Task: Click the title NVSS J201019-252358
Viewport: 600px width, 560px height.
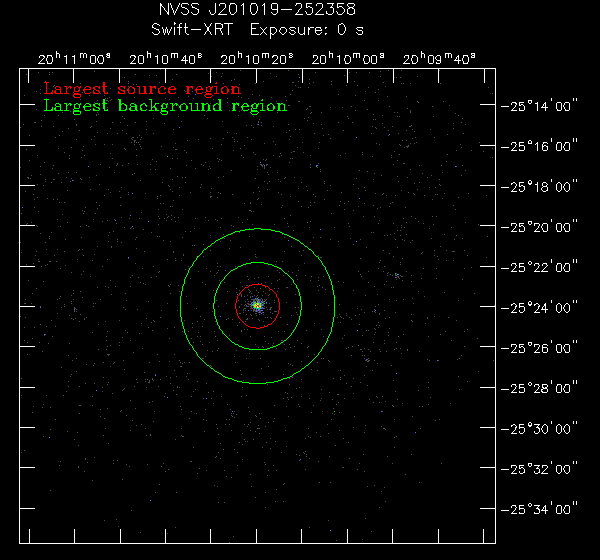Action: (257, 9)
